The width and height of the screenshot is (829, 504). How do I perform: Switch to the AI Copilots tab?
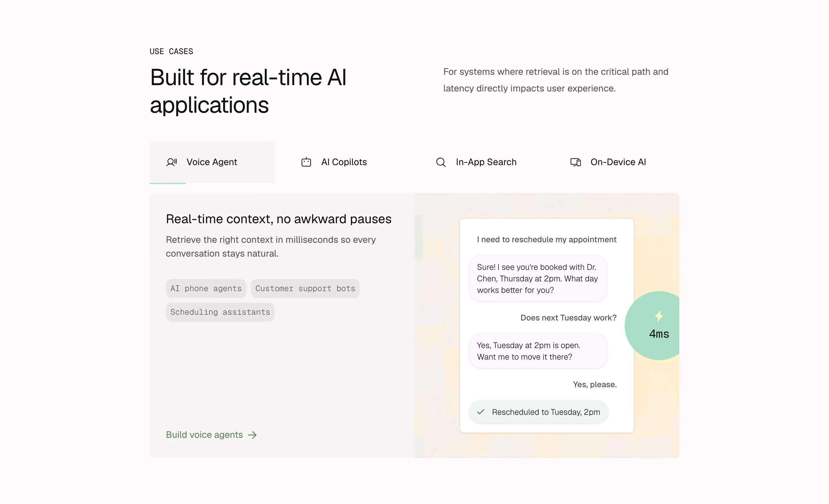[347, 163]
